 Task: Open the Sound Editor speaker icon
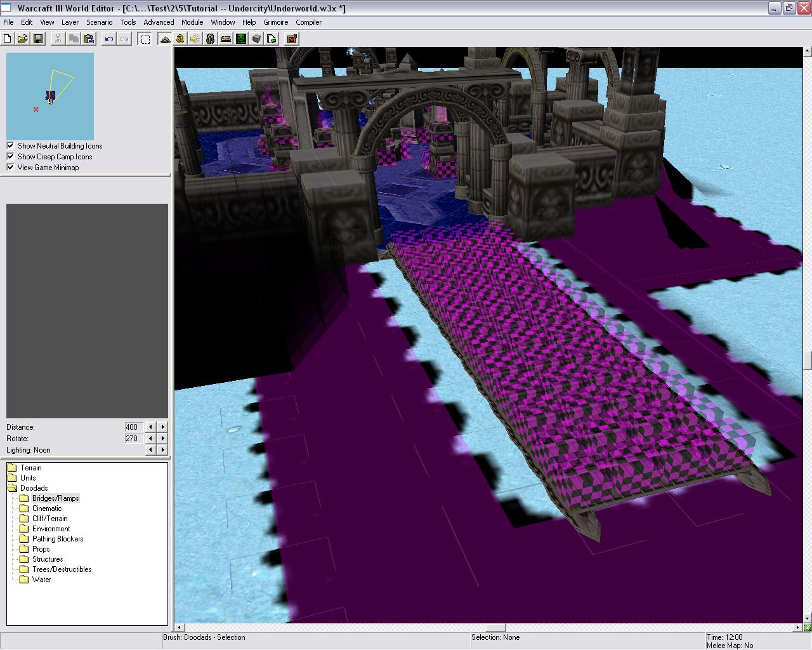(x=195, y=39)
